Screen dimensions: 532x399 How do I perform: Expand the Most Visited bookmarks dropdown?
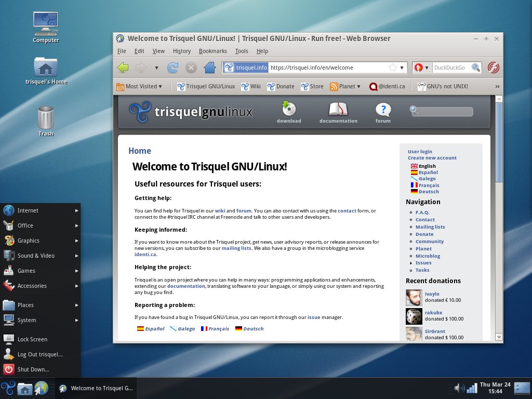[x=140, y=86]
